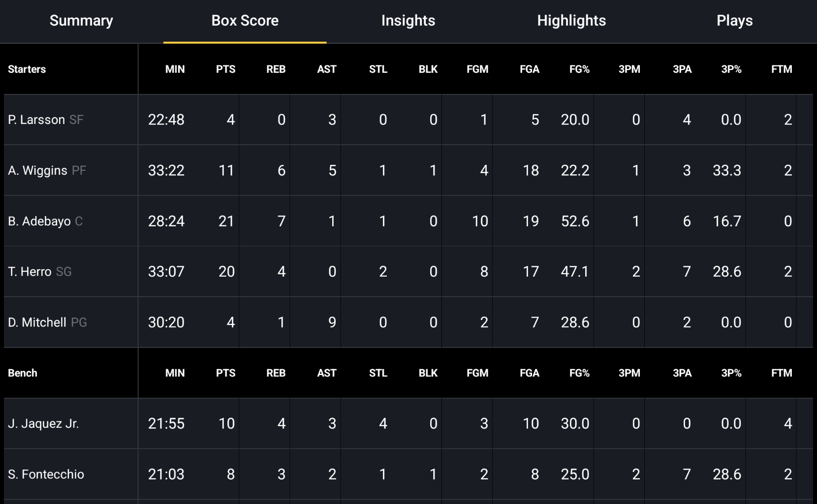Open the Highlights tab
Image resolution: width=817 pixels, height=504 pixels.
pos(571,21)
